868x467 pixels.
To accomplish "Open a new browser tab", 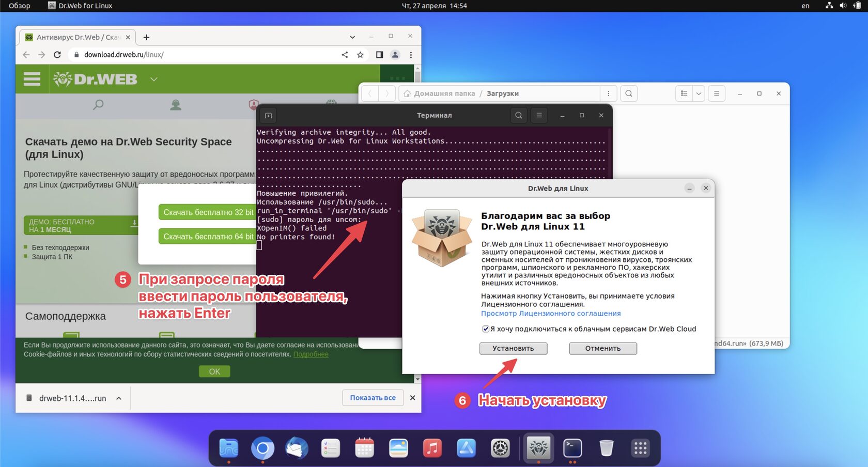I will click(146, 37).
